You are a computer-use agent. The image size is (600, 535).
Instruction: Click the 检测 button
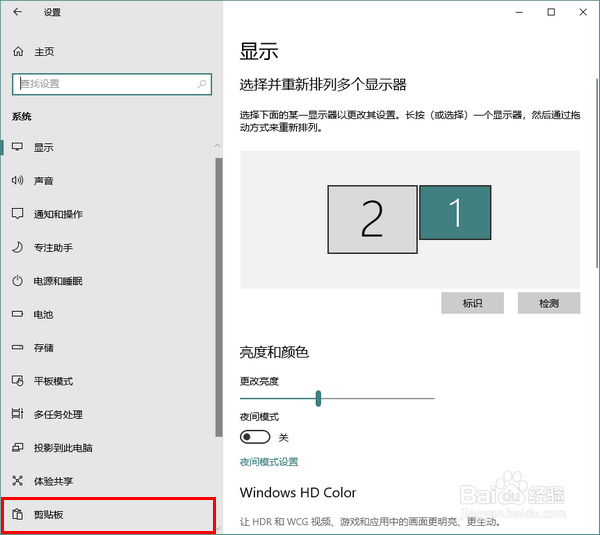coord(549,303)
